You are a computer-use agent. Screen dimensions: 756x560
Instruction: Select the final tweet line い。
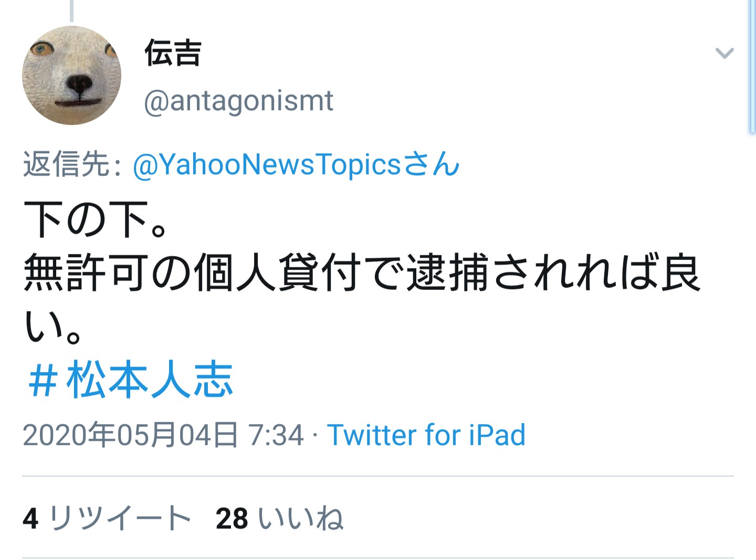click(51, 326)
